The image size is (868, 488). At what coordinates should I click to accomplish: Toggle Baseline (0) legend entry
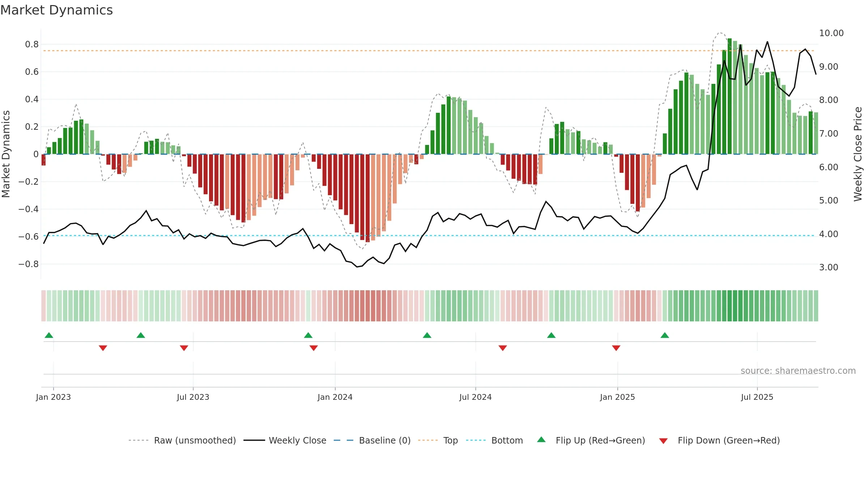click(x=372, y=440)
